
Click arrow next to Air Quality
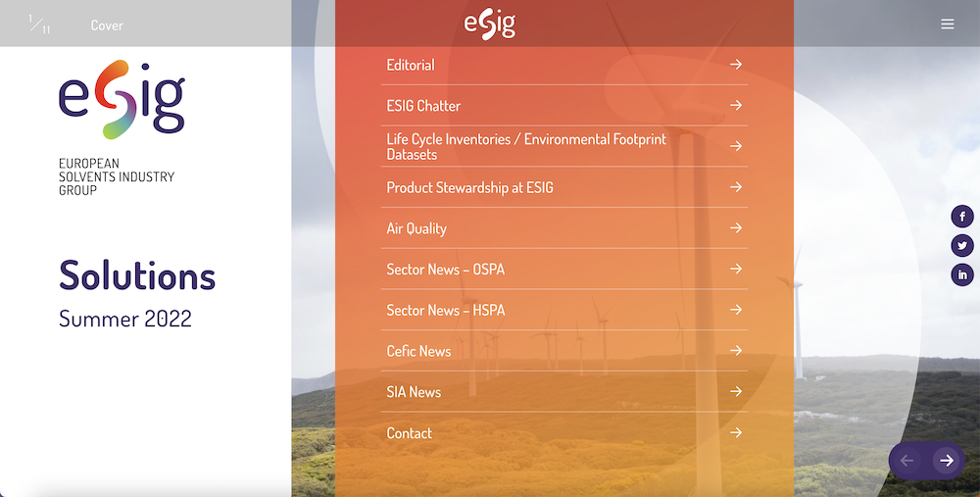736,228
